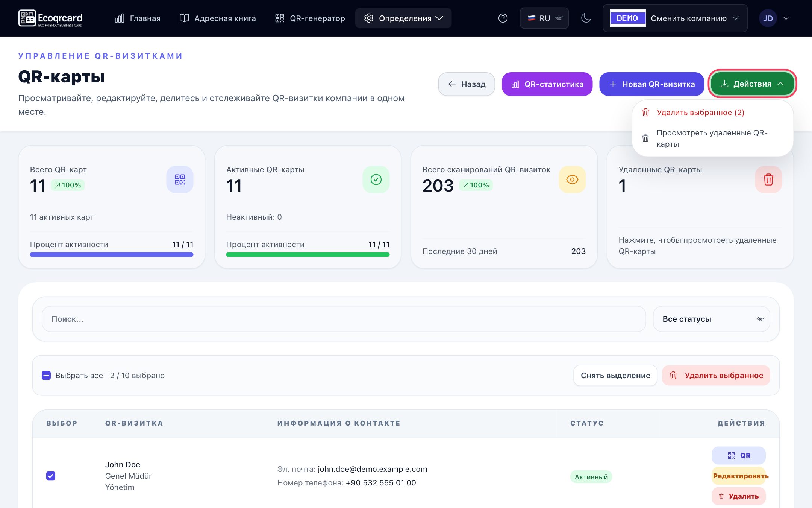Collapse the Действия dropdown button
The height and width of the screenshot is (508, 812).
click(x=752, y=84)
